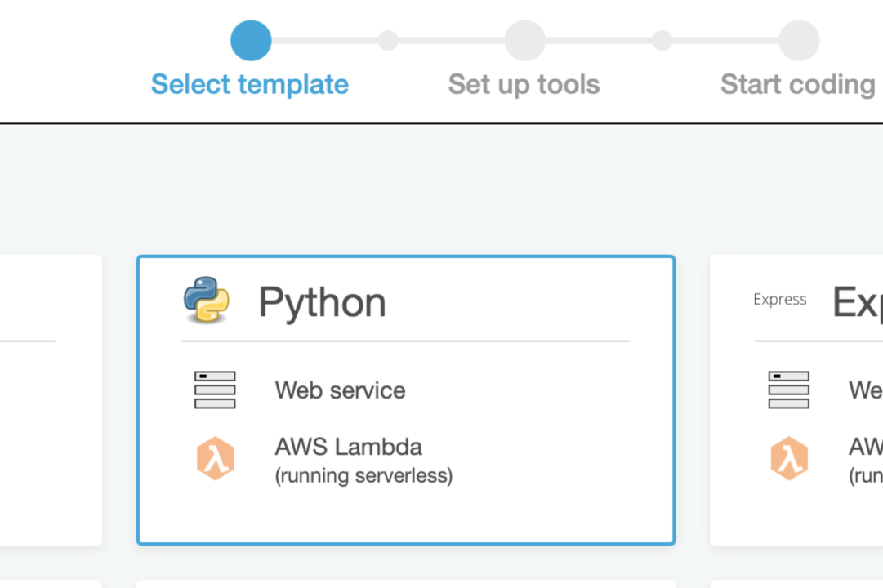The height and width of the screenshot is (588, 883).
Task: Select the Python heading text
Action: click(322, 303)
